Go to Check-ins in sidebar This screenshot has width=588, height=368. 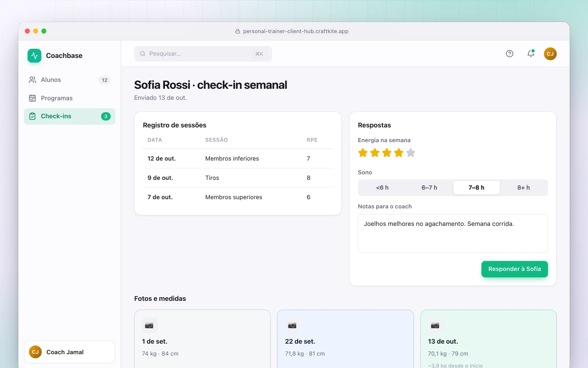(69, 116)
